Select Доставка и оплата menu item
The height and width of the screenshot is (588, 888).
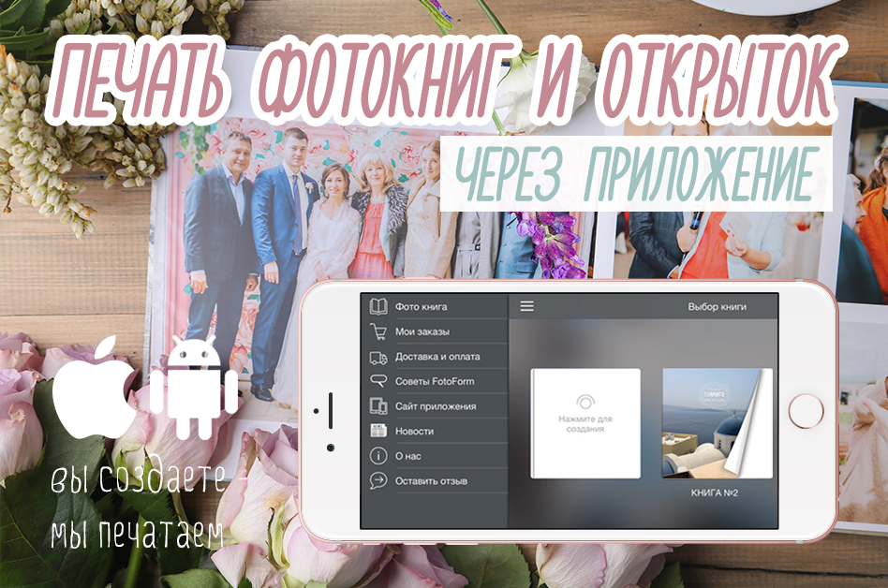click(x=435, y=357)
